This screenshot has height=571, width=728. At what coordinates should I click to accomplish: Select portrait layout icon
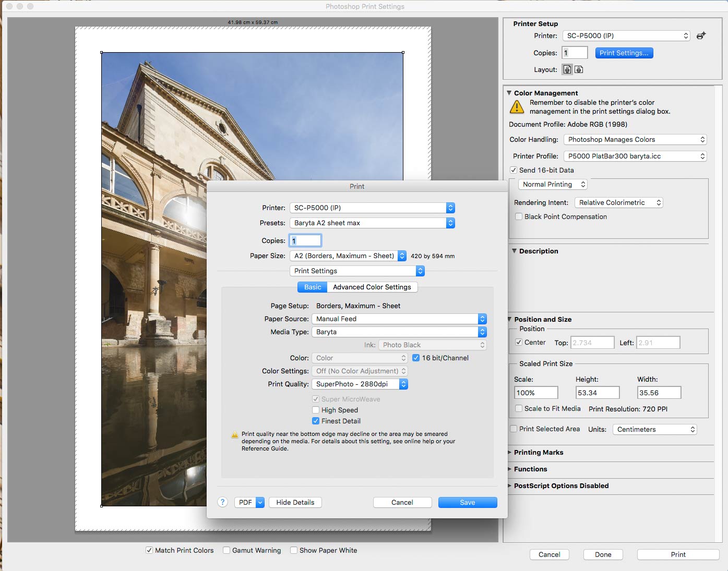(x=567, y=69)
